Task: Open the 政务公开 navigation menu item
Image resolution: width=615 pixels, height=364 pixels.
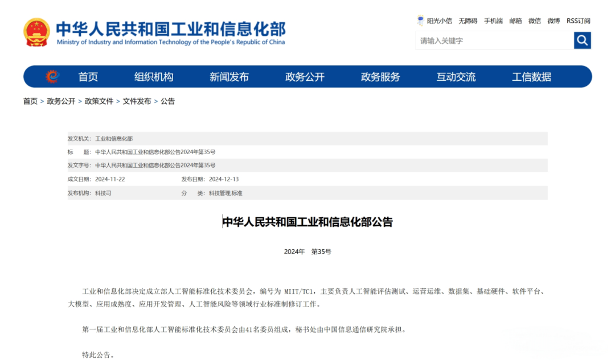Action: [x=305, y=77]
